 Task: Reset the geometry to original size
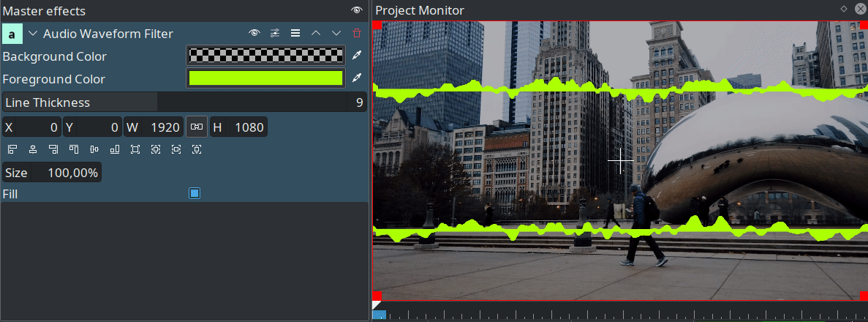coord(135,149)
